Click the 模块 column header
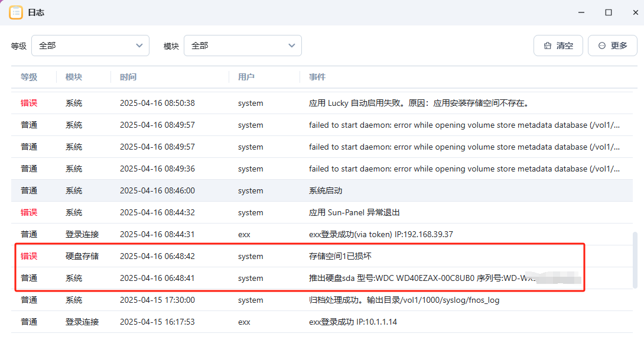The image size is (644, 343). click(x=74, y=77)
